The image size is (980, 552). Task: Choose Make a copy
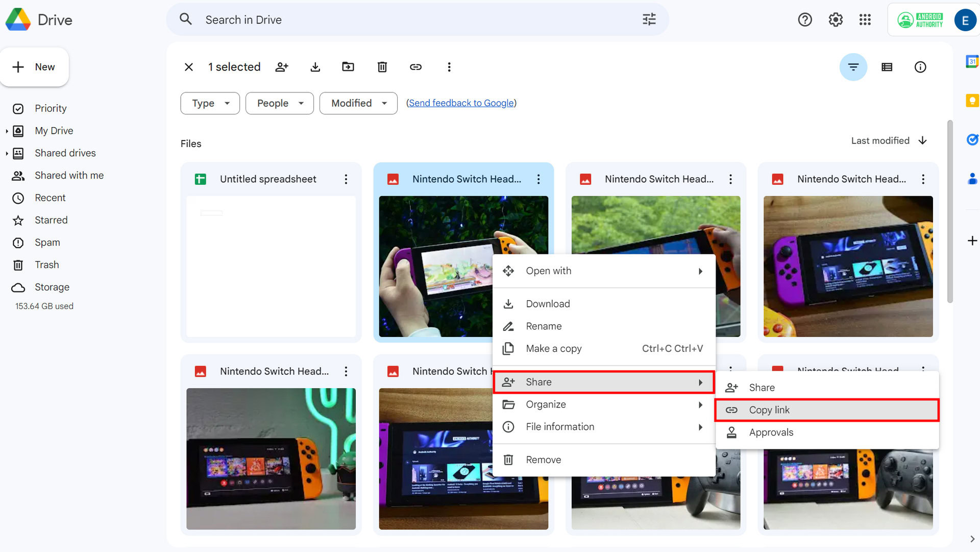[x=604, y=349]
